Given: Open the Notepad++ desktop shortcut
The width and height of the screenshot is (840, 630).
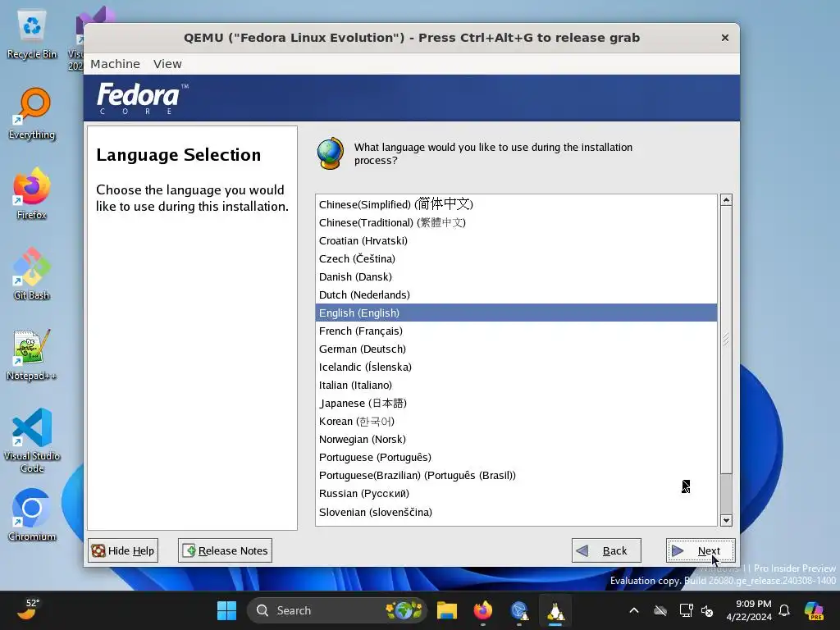Looking at the screenshot, I should pos(32,354).
